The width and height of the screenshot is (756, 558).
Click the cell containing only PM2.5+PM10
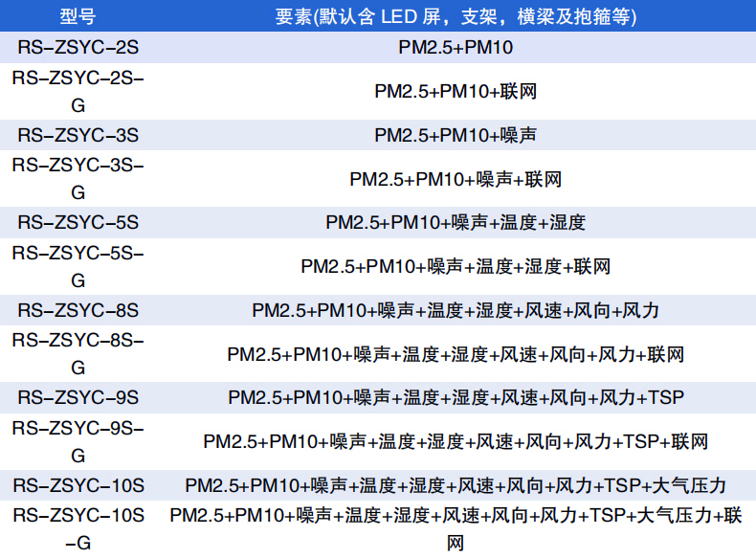coord(456,46)
